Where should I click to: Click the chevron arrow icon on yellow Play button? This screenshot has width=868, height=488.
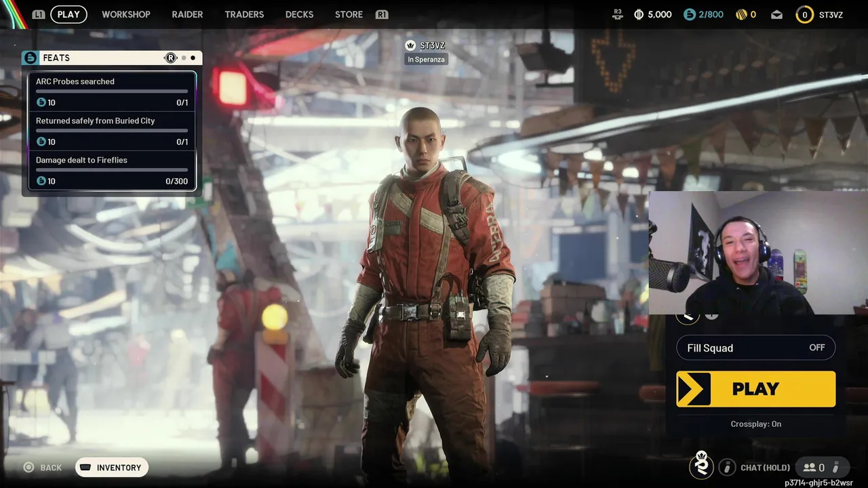tap(694, 388)
